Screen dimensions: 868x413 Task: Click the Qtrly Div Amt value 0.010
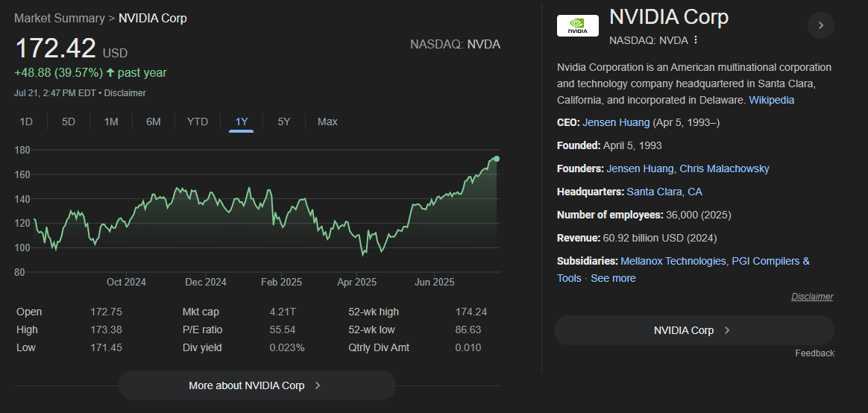click(x=468, y=347)
